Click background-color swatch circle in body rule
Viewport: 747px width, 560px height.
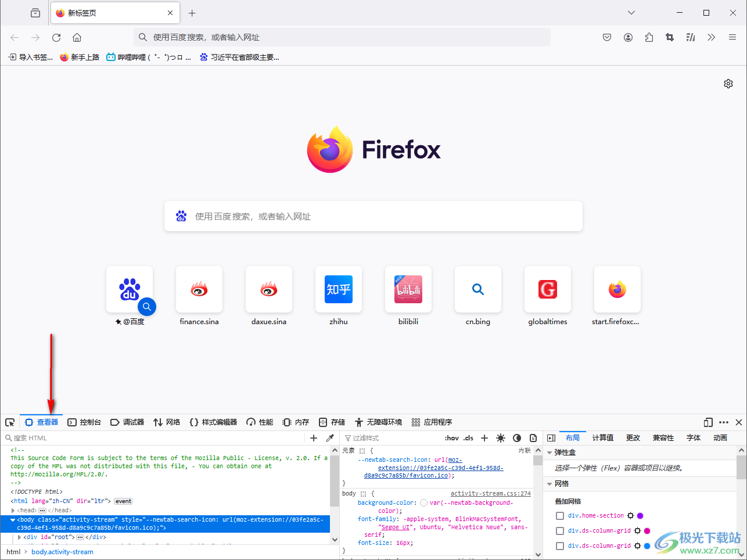[x=423, y=503]
